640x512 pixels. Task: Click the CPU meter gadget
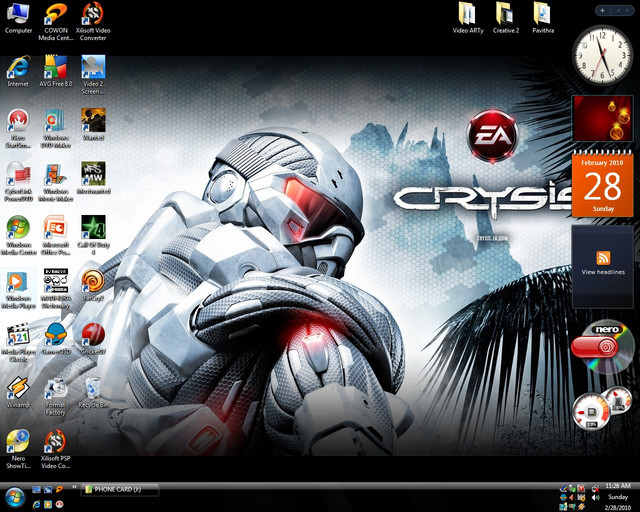(601, 408)
